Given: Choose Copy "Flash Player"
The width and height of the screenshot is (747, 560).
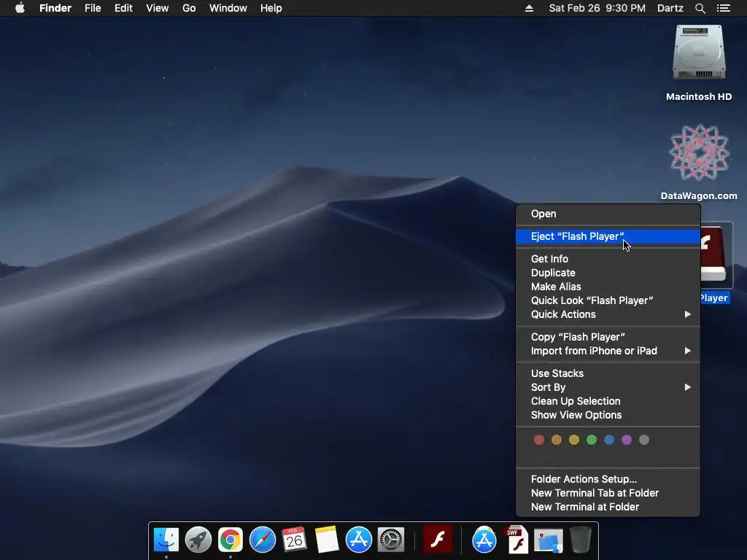Looking at the screenshot, I should pyautogui.click(x=608, y=337).
